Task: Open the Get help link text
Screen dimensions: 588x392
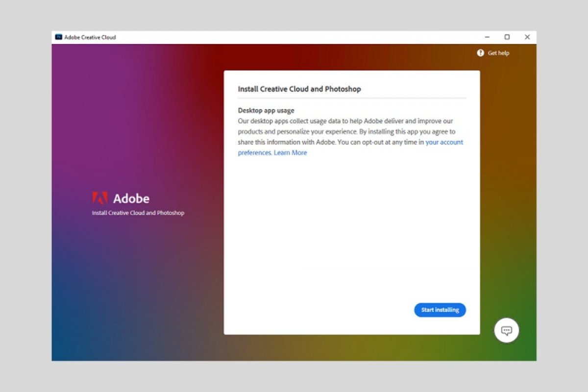Action: pyautogui.click(x=498, y=53)
